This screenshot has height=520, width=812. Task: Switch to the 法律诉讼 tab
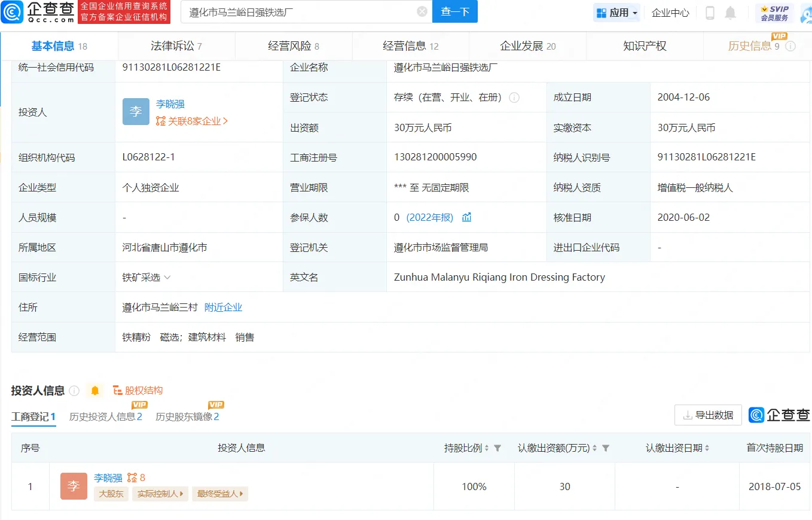pos(176,46)
